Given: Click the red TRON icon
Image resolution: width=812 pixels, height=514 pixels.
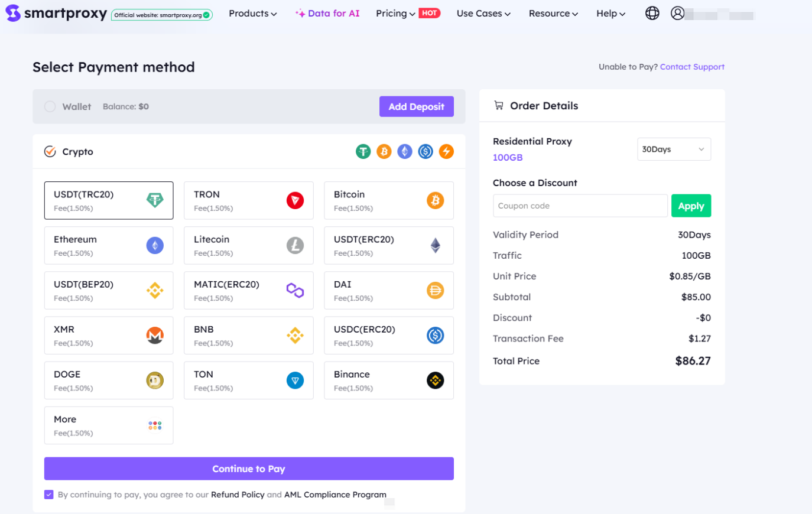Looking at the screenshot, I should tap(295, 200).
